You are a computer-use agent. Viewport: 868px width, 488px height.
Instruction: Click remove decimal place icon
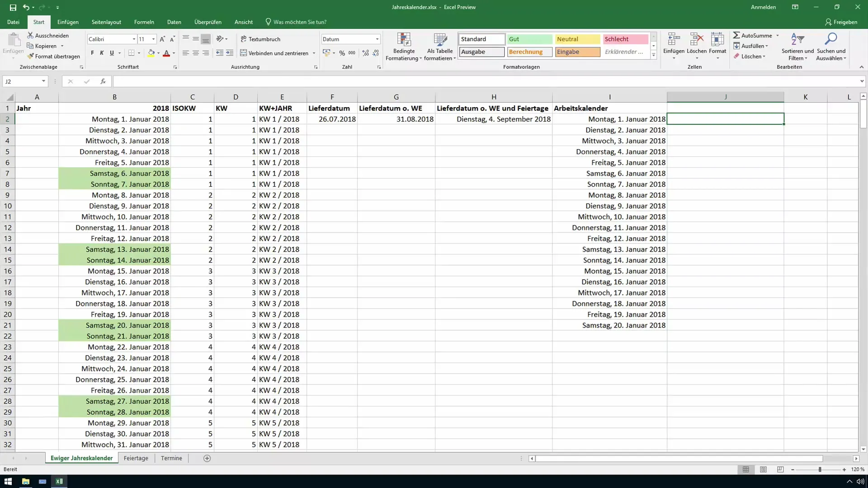pos(376,53)
